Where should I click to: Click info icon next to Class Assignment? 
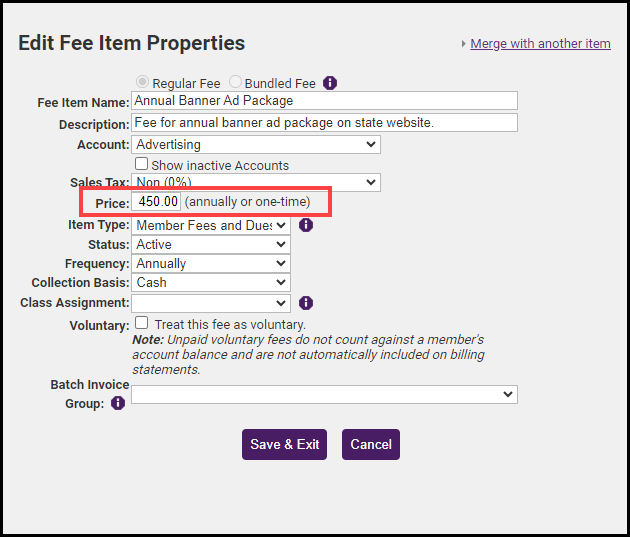point(306,303)
